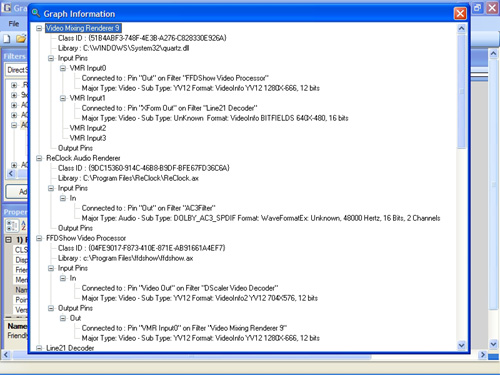Click the Open folder toolbar icon
The width and height of the screenshot is (500, 375).
(21, 39)
